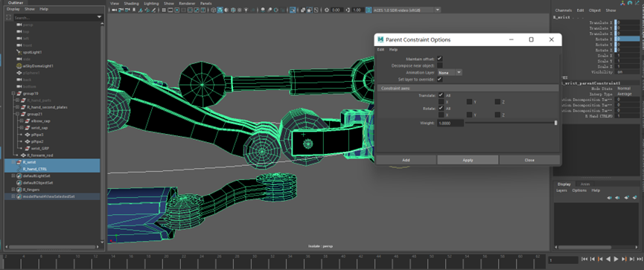
Task: Select R_forearm_rod in the Outliner
Action: click(x=40, y=155)
